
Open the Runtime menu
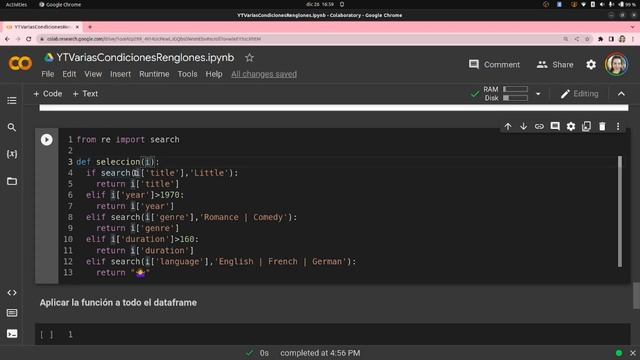(154, 74)
